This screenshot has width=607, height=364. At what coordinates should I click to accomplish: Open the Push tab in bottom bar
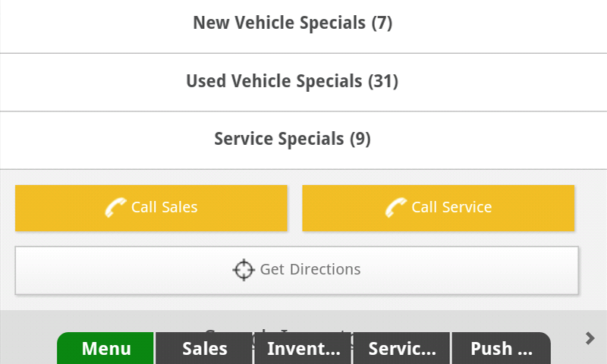501,349
